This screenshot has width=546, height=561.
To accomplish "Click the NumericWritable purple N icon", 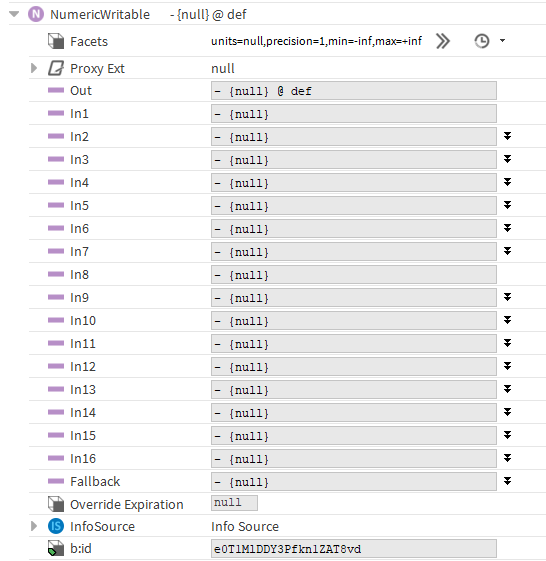I will pyautogui.click(x=36, y=15).
